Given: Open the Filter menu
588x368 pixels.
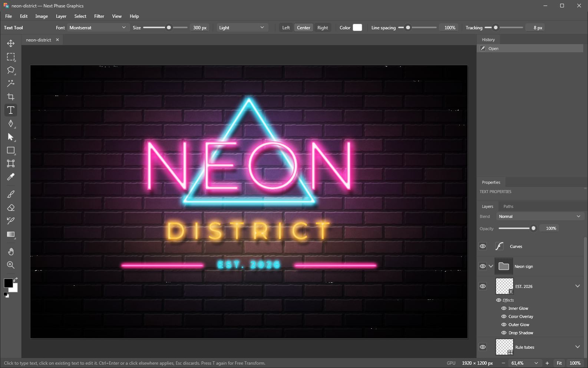Looking at the screenshot, I should click(x=99, y=16).
